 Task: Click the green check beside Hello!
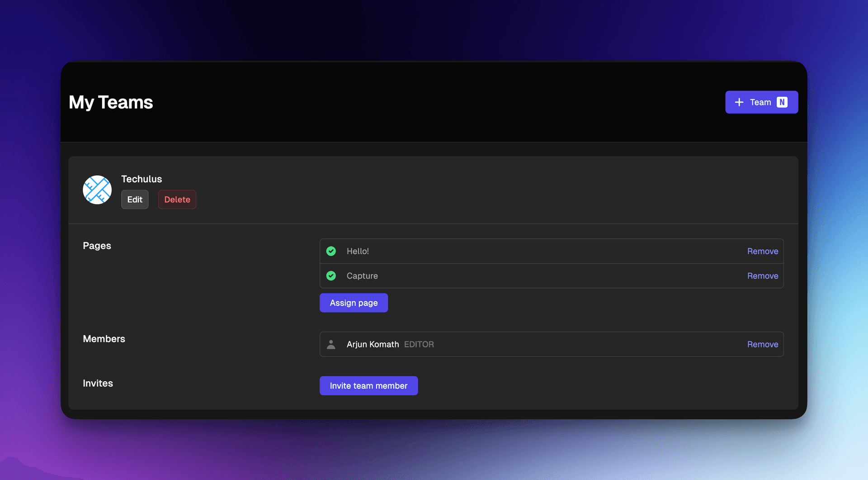pyautogui.click(x=331, y=251)
